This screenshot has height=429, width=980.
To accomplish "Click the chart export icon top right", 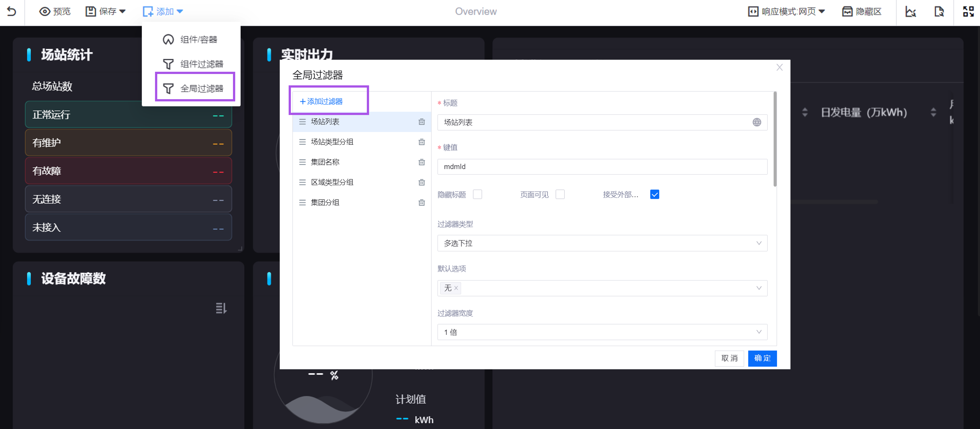I will point(911,12).
